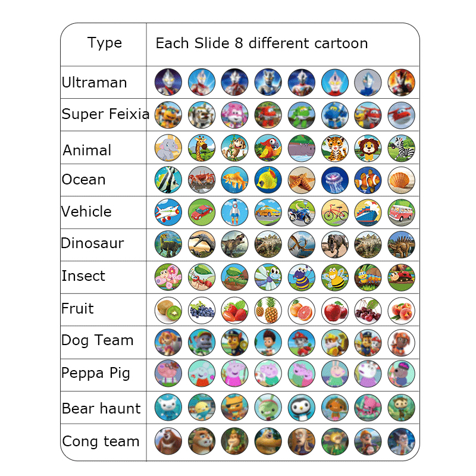Click the zebra icon in Animal row
476x476 pixels.
pos(401,148)
